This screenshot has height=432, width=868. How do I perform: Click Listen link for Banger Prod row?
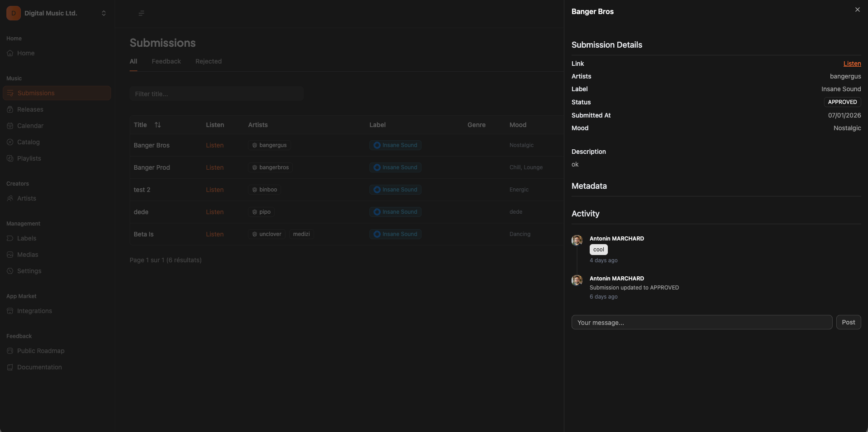[x=215, y=167]
